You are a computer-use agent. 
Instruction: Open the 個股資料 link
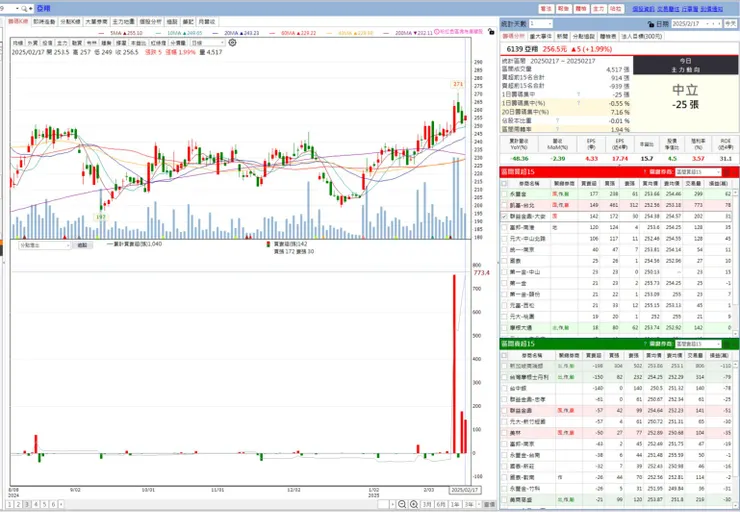[x=643, y=8]
